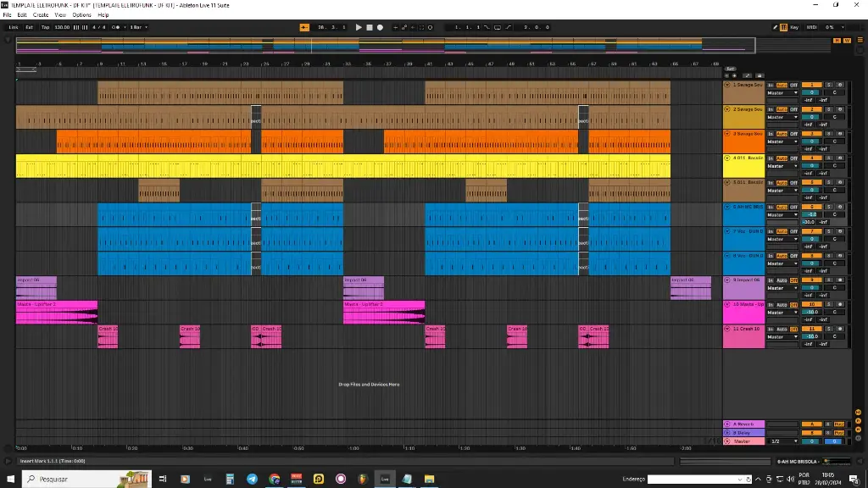Arm track 3 for recording
This screenshot has height=488, width=868.
coord(840,134)
